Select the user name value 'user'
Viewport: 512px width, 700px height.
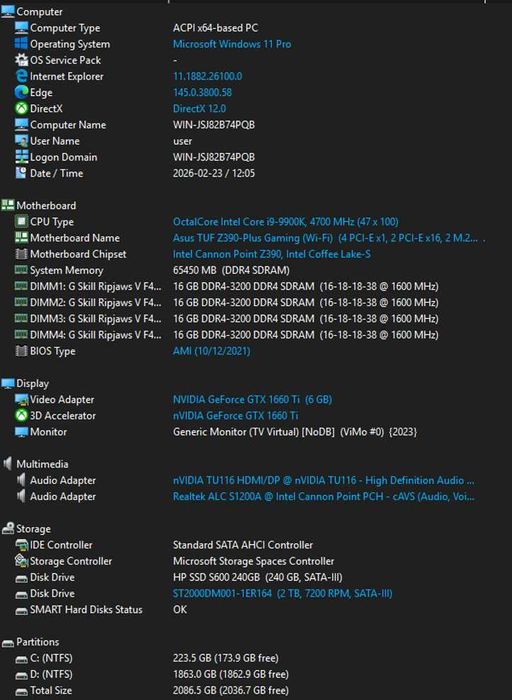click(182, 141)
